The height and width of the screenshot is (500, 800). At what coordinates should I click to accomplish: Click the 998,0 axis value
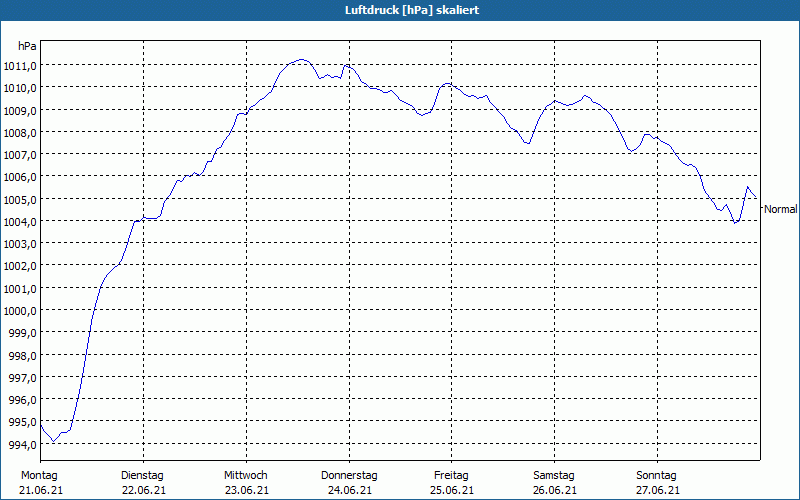[22, 356]
